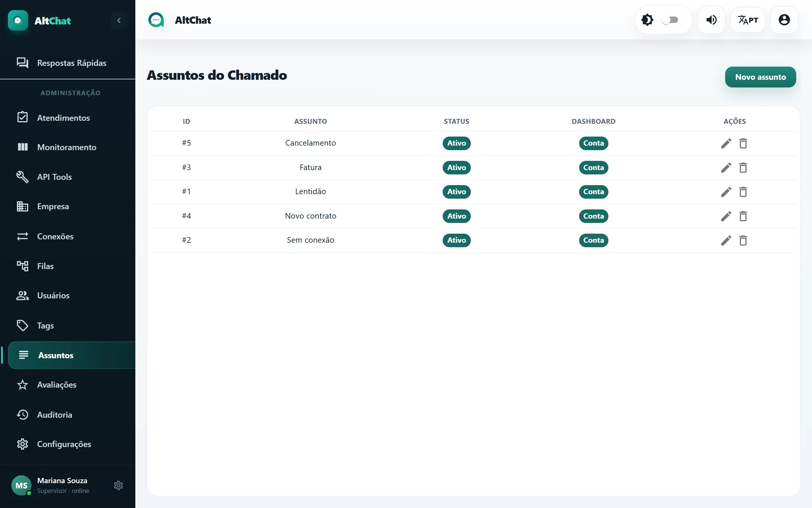This screenshot has height=508, width=812.
Task: Open user settings gear beside Mariana Souza
Action: (x=118, y=485)
